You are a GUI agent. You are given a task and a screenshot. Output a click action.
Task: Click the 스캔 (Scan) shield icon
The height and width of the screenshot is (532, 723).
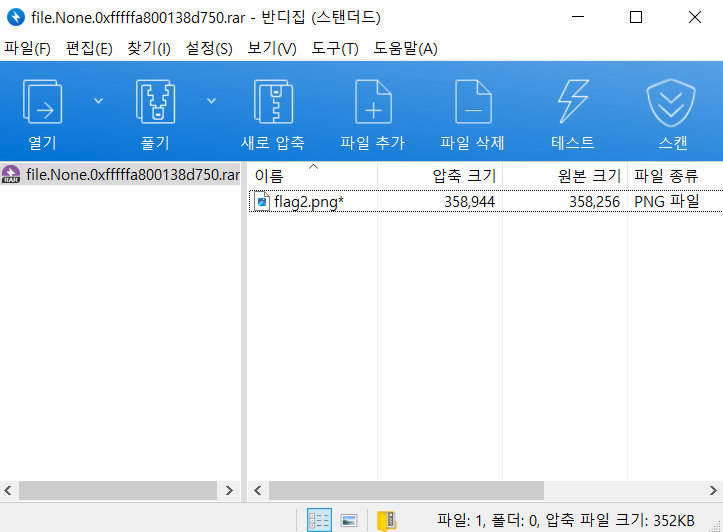tap(671, 102)
